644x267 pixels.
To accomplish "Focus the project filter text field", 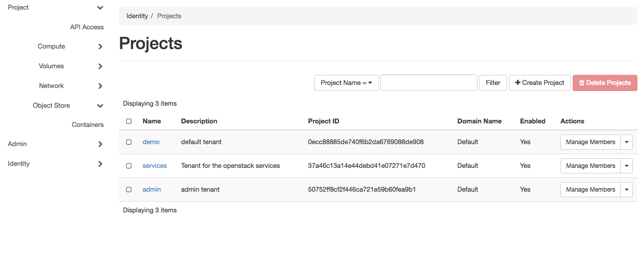I will point(429,83).
